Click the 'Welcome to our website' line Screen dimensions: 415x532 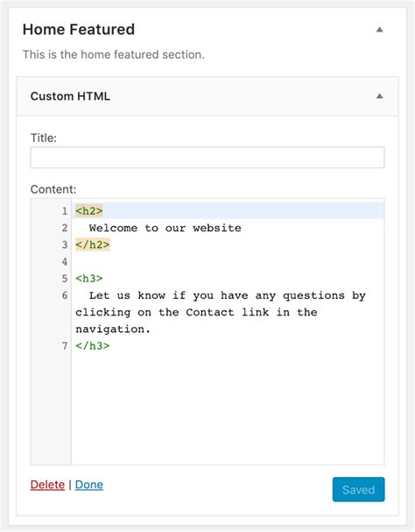coord(165,228)
